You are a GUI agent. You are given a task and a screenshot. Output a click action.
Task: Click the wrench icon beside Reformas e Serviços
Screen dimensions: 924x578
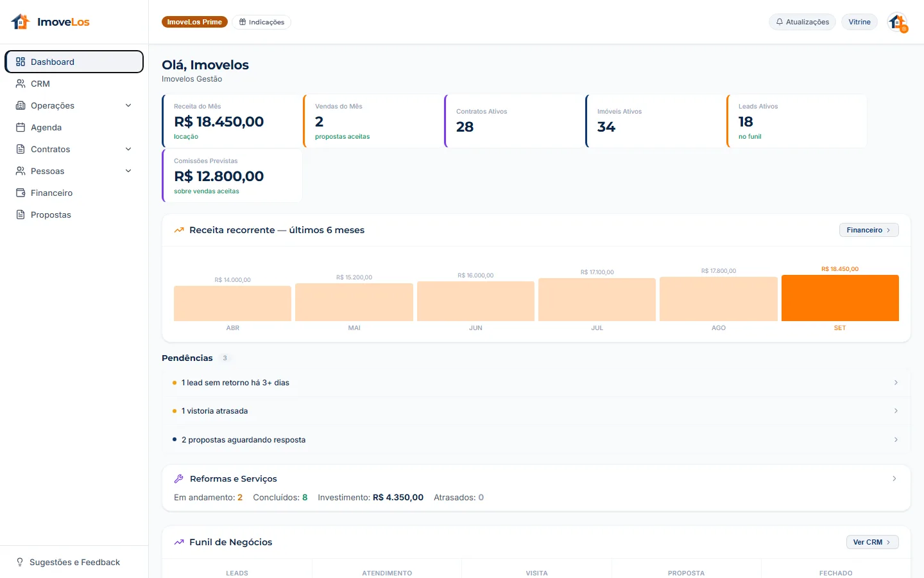(179, 478)
